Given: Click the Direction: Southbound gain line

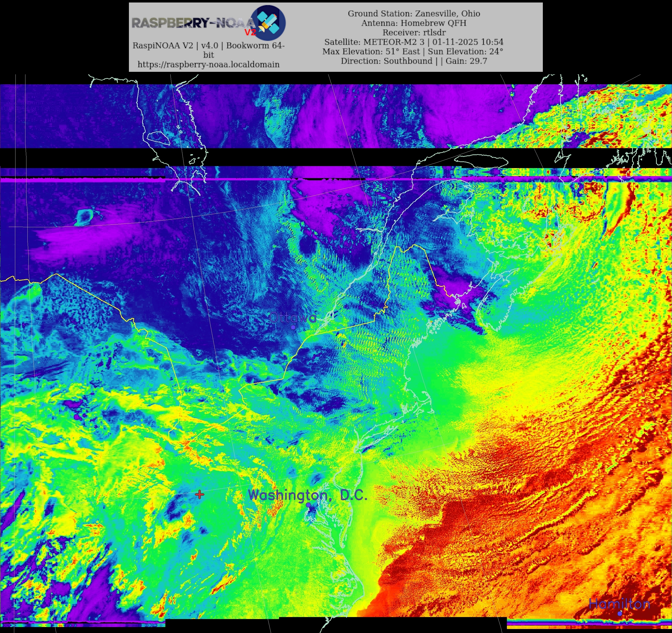Looking at the screenshot, I should tap(414, 61).
